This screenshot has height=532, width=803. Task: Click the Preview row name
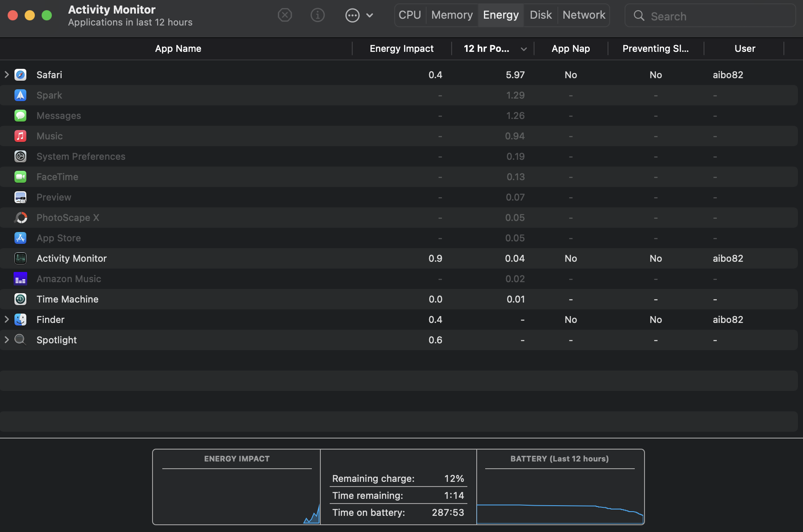point(54,197)
